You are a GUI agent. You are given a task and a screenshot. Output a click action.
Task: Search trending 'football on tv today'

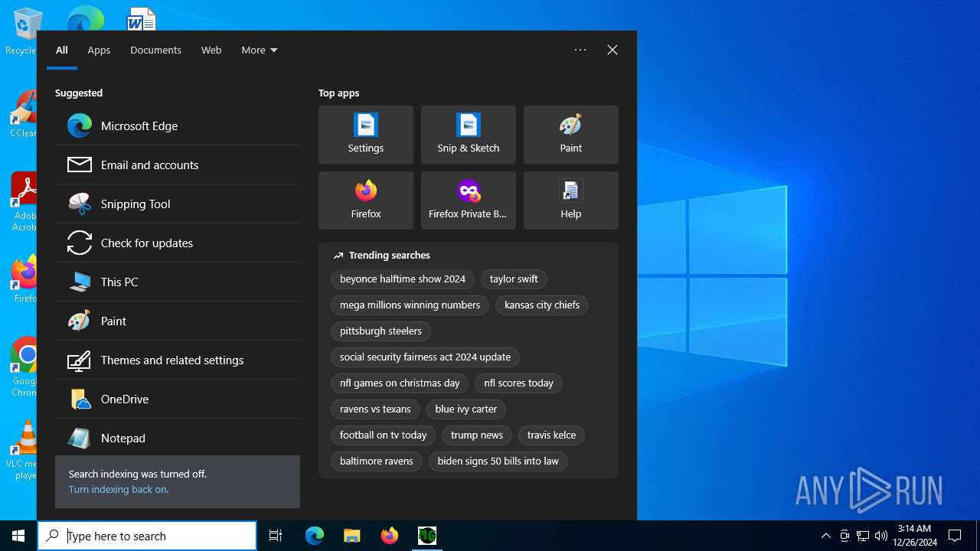(x=383, y=435)
